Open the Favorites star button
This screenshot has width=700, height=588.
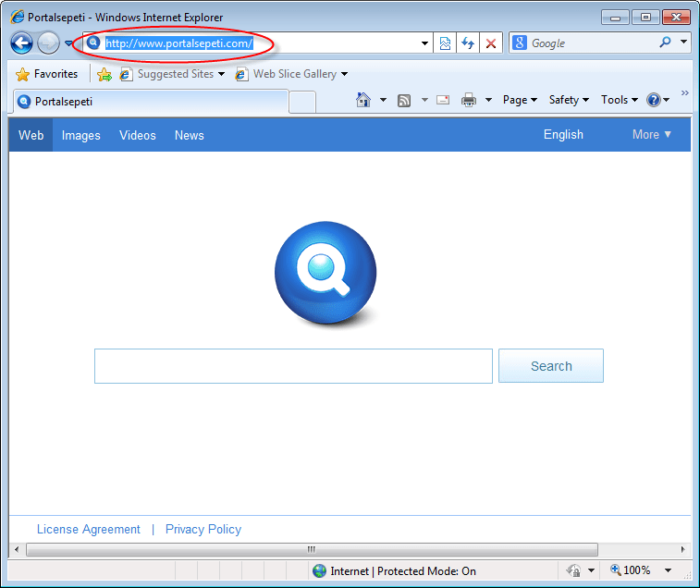pos(47,74)
